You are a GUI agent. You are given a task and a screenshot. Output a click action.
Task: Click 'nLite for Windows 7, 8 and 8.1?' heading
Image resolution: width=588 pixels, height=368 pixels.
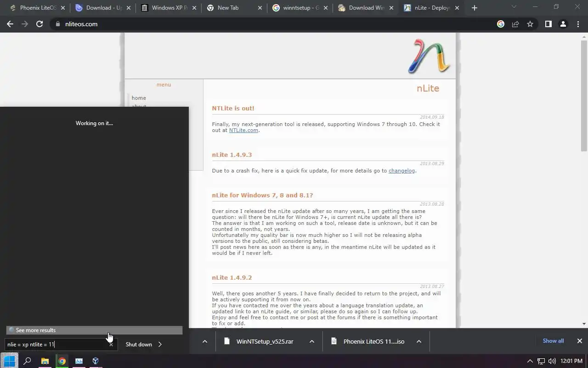click(x=262, y=195)
